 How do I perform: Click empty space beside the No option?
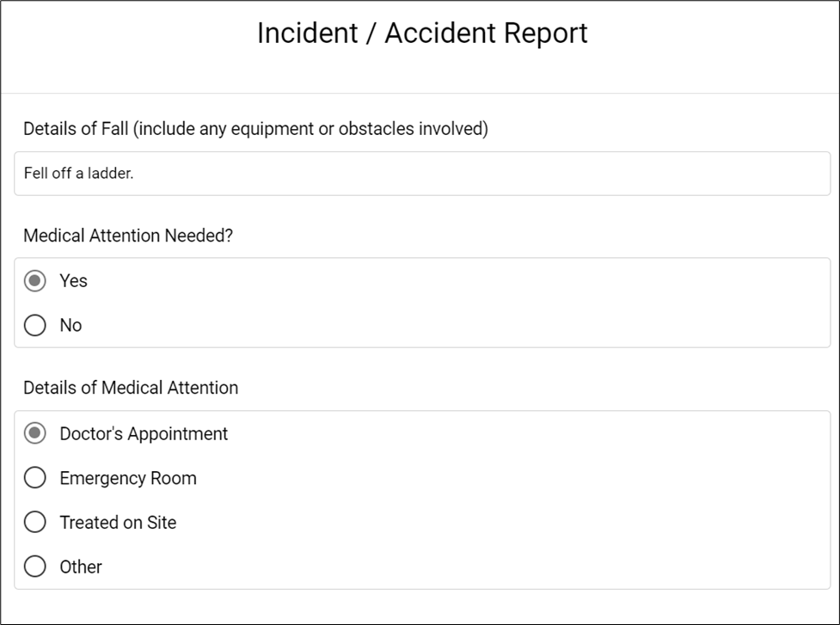456,325
